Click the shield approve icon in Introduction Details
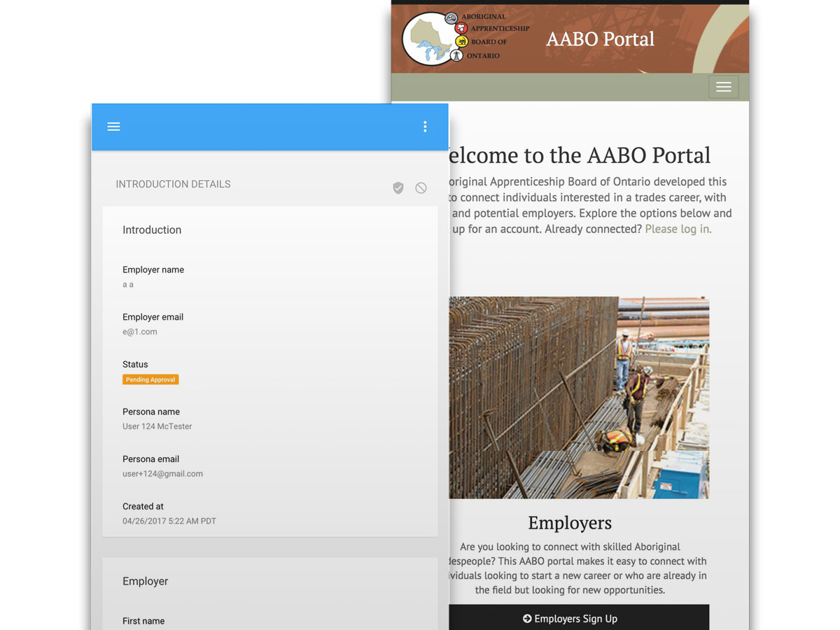The height and width of the screenshot is (630, 840). tap(398, 188)
